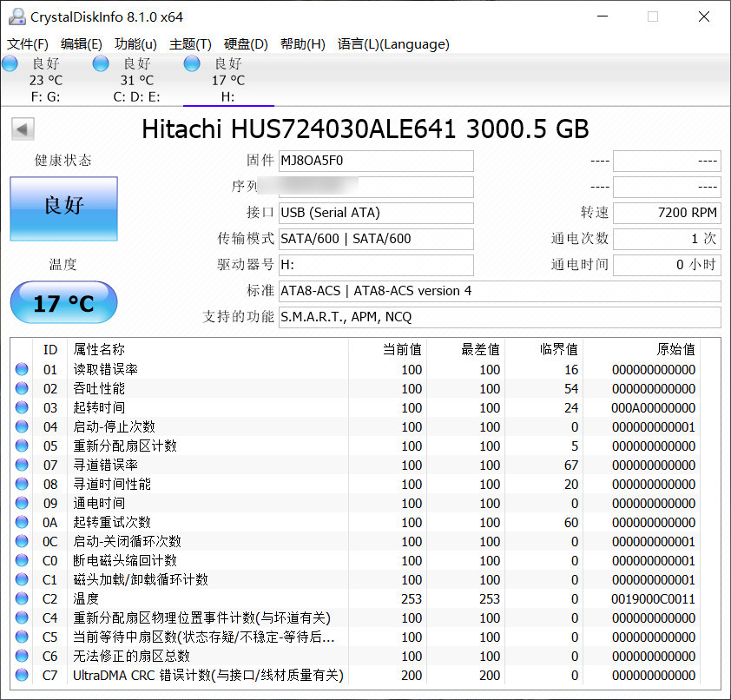Go to previous disk with left arrow button
731x700 pixels.
(x=23, y=129)
